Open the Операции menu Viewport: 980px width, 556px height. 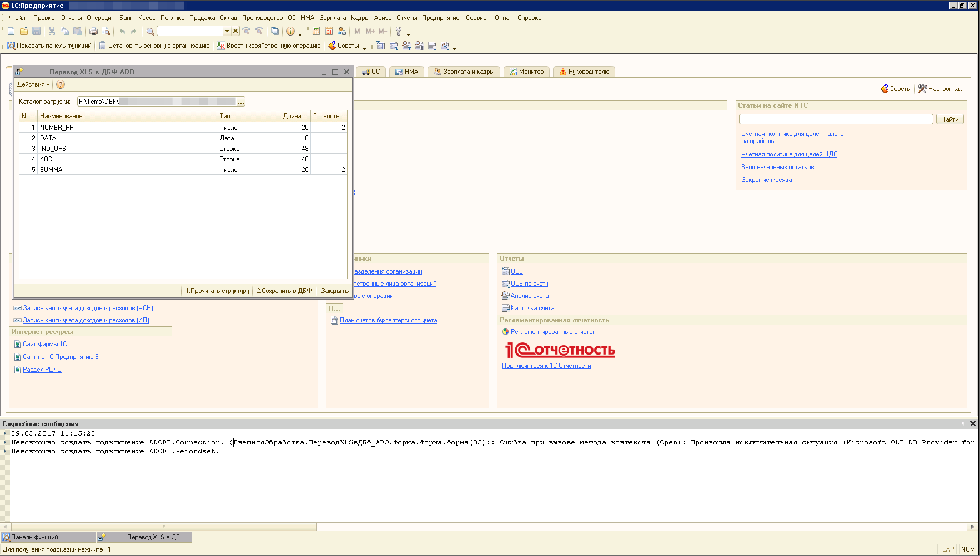click(x=100, y=18)
